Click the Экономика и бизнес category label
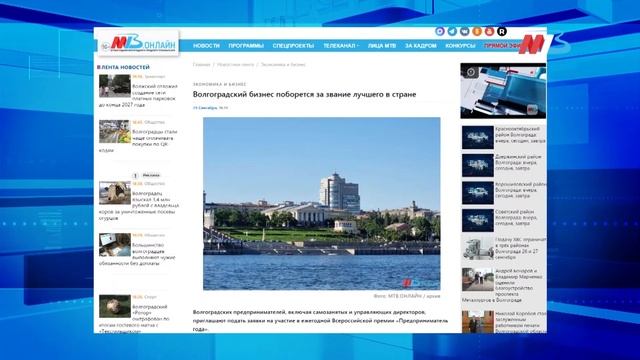 click(220, 84)
